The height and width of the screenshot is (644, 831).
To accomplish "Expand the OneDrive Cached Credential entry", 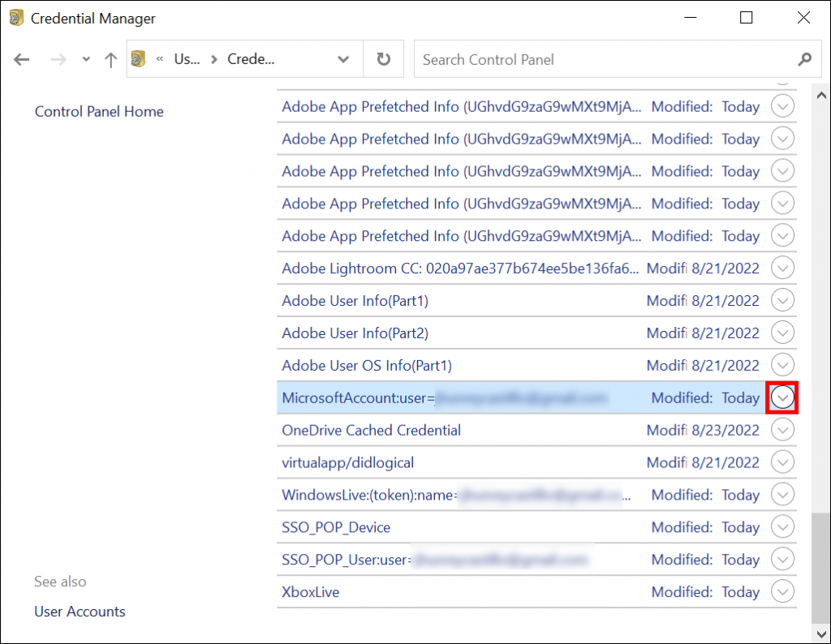I will click(781, 430).
